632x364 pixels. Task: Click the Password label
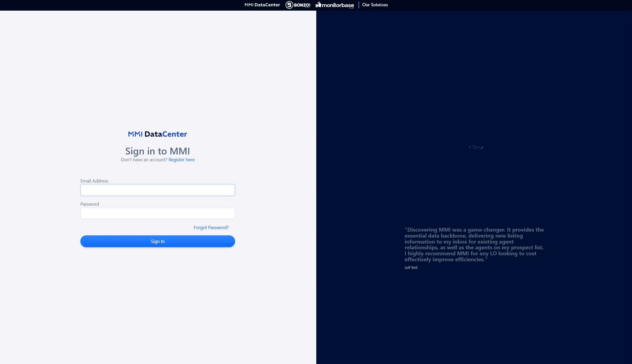point(90,204)
